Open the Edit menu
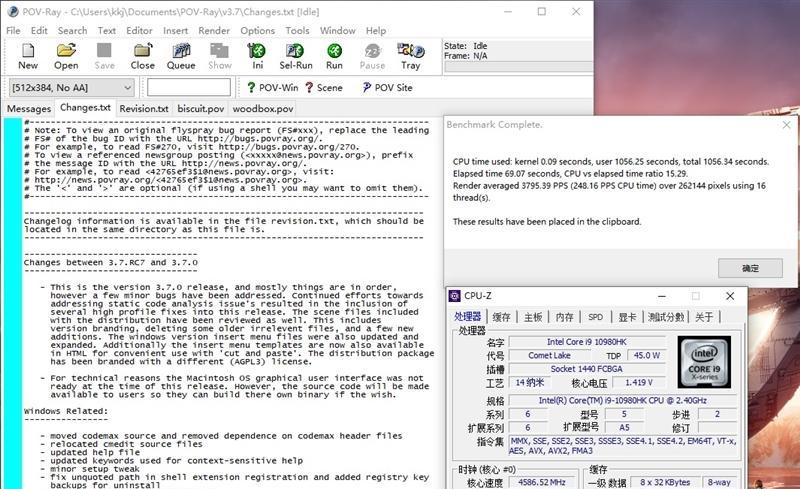Screen dimensions: 800x489 tap(39, 31)
